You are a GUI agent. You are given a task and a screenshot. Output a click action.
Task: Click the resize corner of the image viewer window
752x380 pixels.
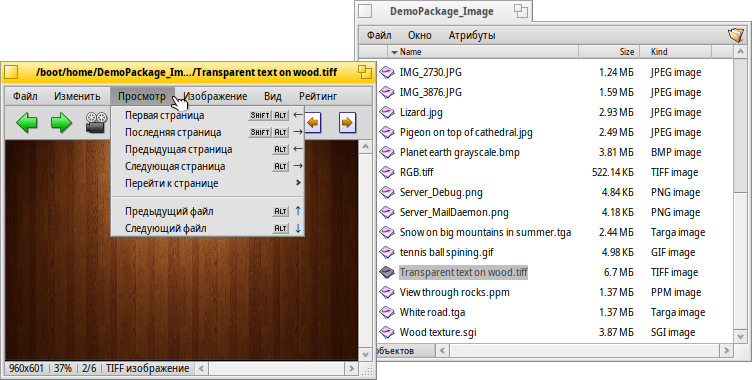click(367, 369)
